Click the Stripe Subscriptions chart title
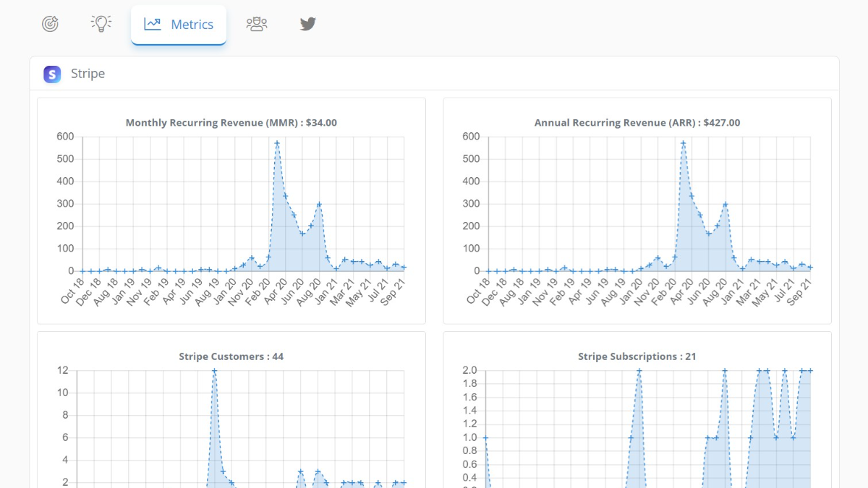The image size is (868, 488). click(637, 356)
